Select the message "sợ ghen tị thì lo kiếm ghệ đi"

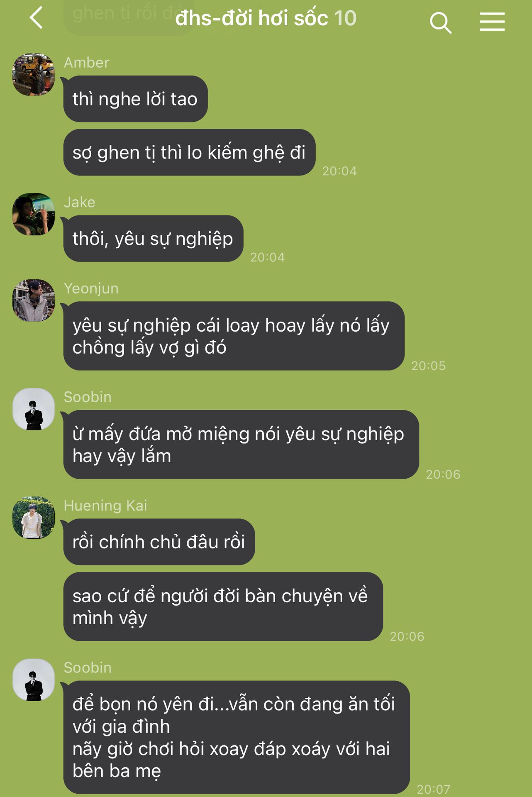pos(189,152)
